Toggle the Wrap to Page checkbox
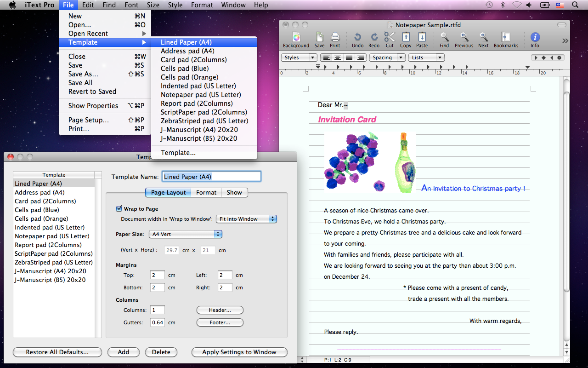This screenshot has height=368, width=588. click(119, 209)
